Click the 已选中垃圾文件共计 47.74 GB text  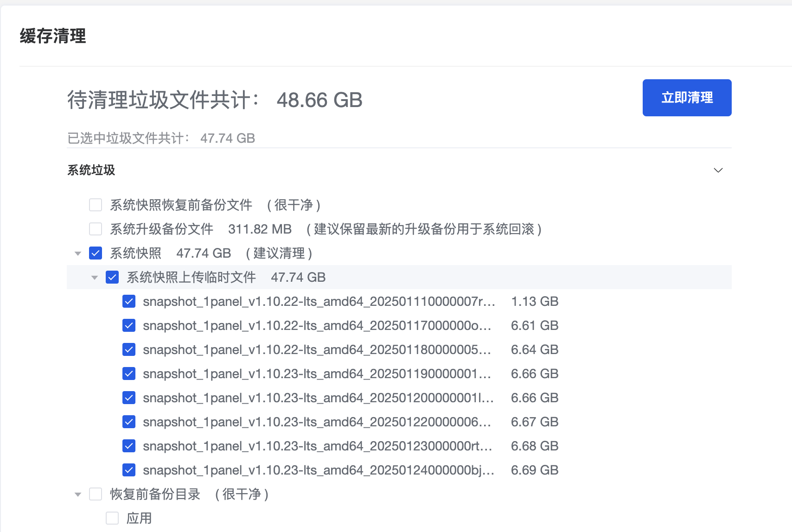[x=161, y=138]
